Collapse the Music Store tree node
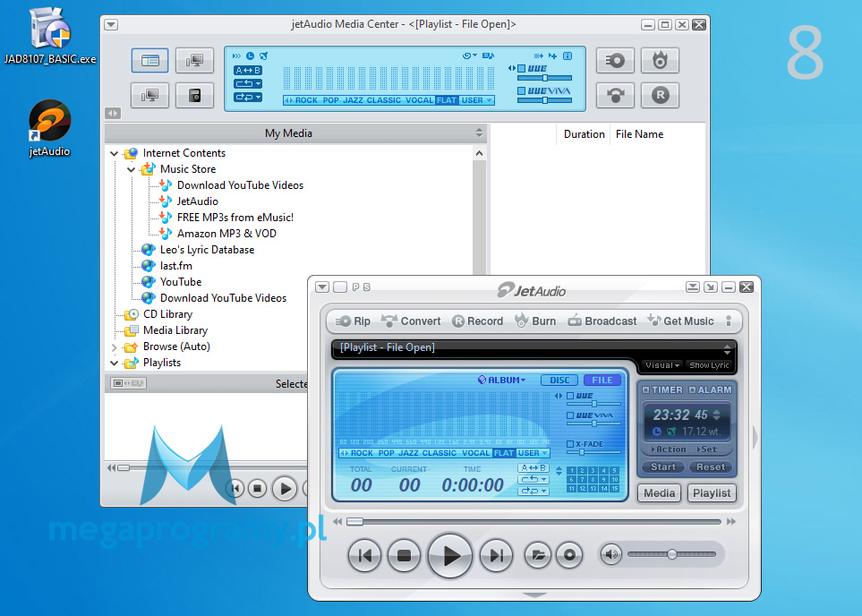Image resolution: width=862 pixels, height=616 pixels. 131,169
